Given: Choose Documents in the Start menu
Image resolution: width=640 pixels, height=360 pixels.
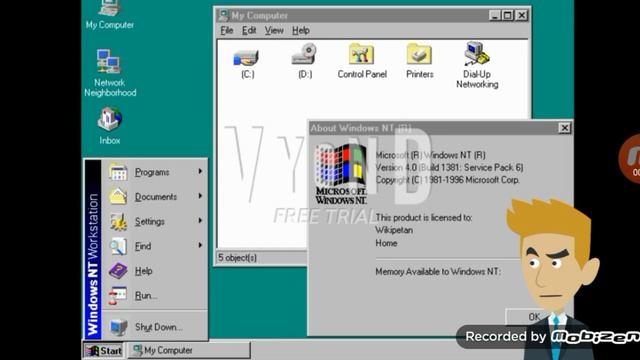Looking at the screenshot, I should tap(155, 197).
